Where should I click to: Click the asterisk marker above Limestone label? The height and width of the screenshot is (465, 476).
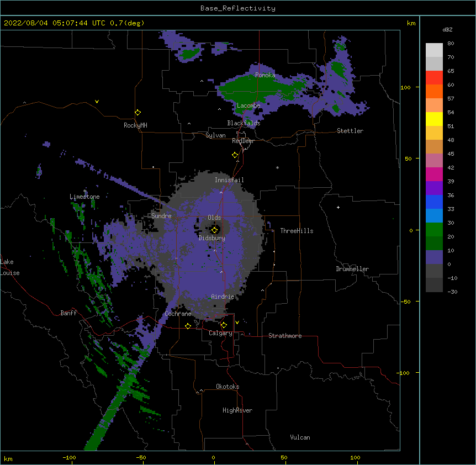tap(85, 191)
